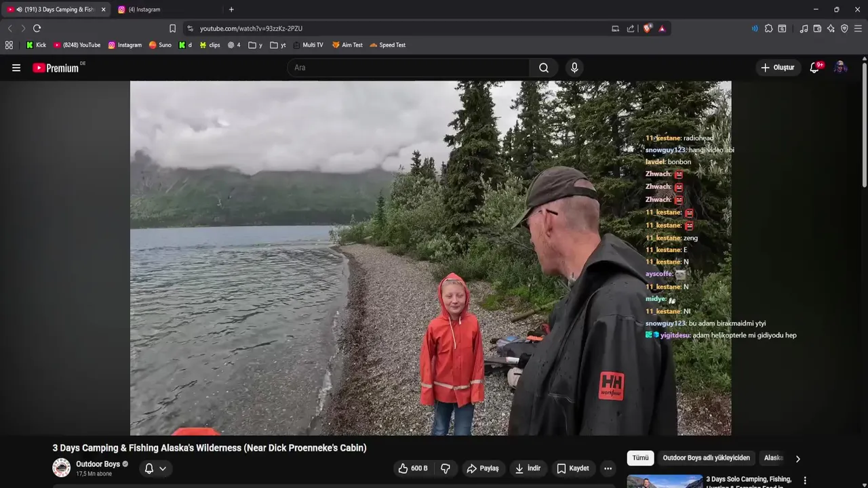Screen dimensions: 868x488
Task: Open the tab search icon in toolbar
Action: pyautogui.click(x=782, y=28)
